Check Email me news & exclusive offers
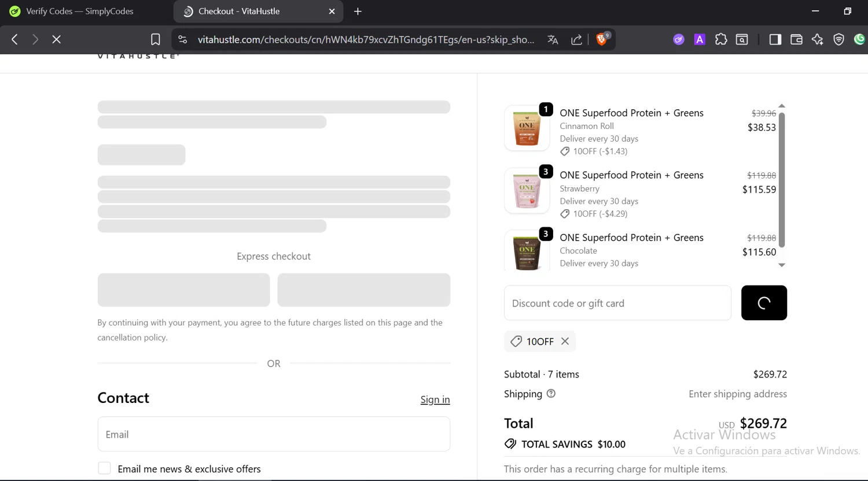 [104, 468]
